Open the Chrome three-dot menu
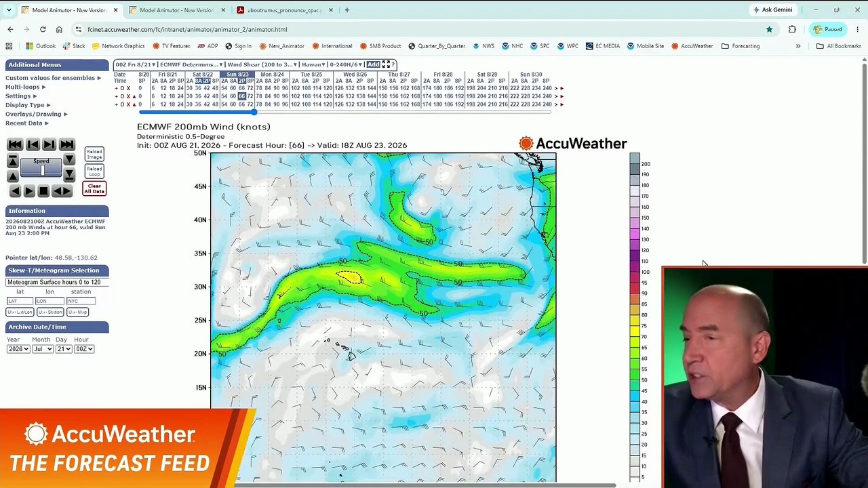 pyautogui.click(x=857, y=29)
